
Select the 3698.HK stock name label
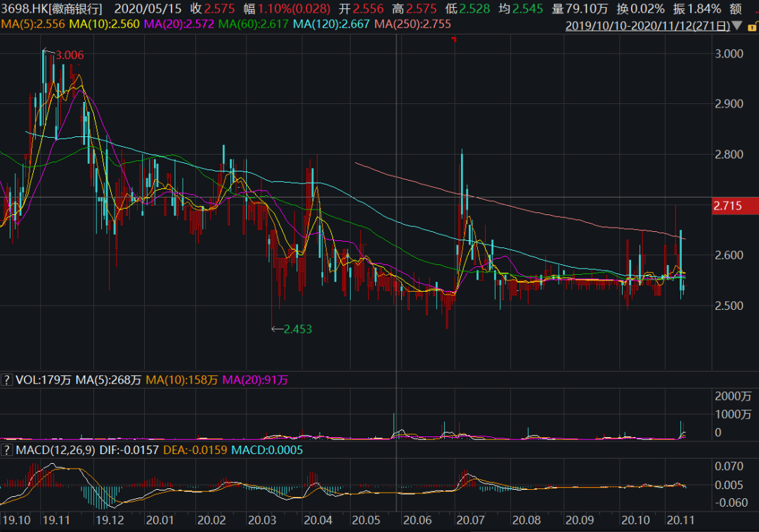[x=52, y=9]
